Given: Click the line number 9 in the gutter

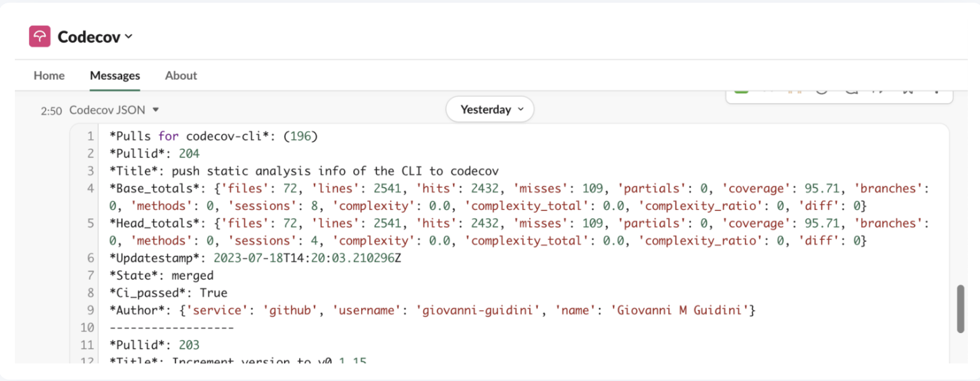Looking at the screenshot, I should 90,310.
